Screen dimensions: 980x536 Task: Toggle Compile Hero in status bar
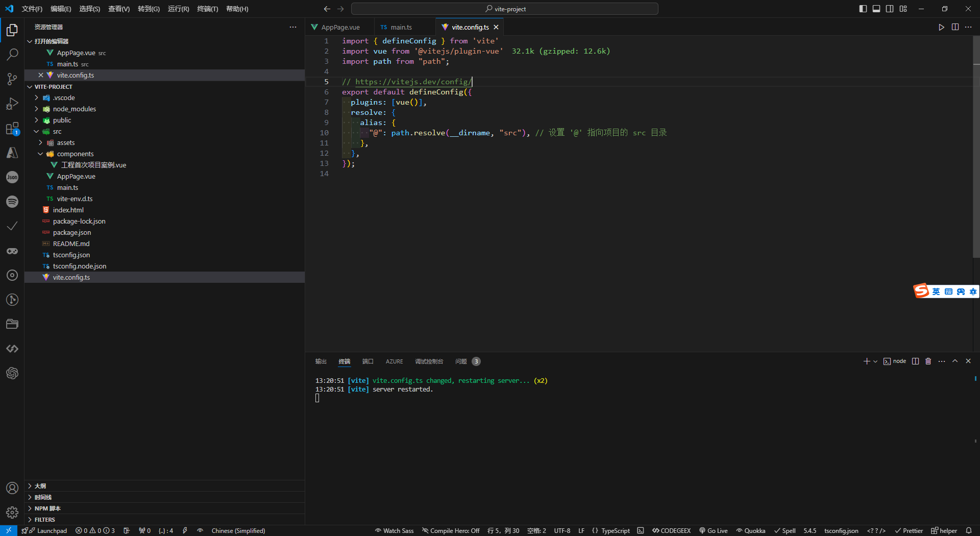[x=451, y=531]
